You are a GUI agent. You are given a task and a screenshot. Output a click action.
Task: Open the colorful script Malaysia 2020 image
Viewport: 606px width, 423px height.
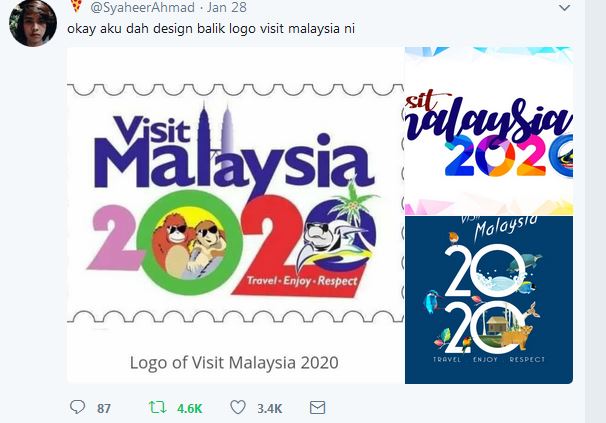(489, 131)
